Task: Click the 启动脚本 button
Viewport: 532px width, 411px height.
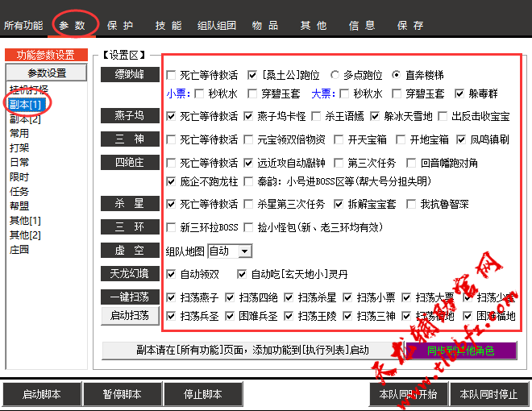Action: coord(42,394)
